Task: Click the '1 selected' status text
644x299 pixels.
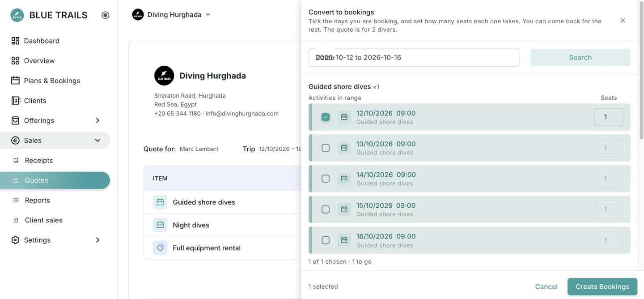Action: point(323,287)
